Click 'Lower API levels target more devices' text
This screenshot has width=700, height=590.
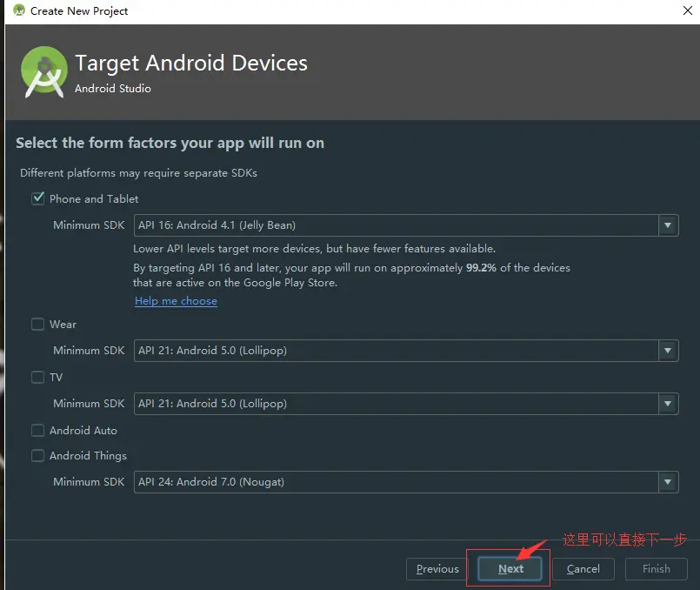click(314, 248)
